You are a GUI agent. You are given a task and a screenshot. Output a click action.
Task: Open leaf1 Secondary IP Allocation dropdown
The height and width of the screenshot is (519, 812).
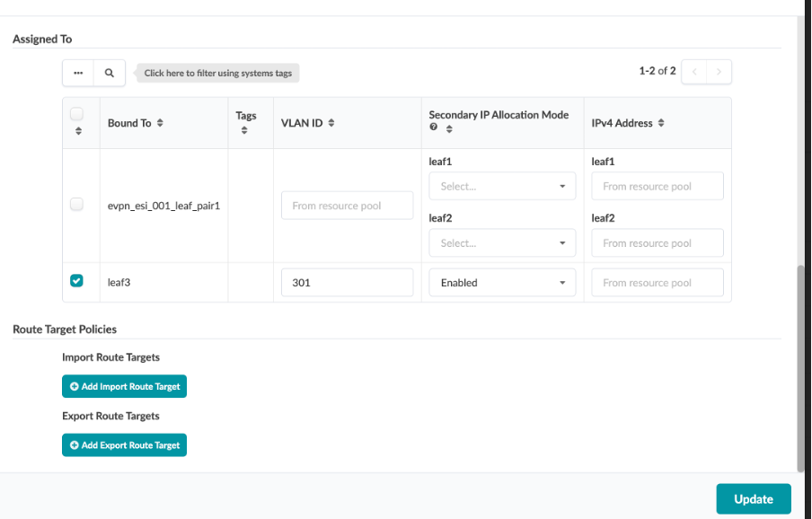(x=502, y=187)
